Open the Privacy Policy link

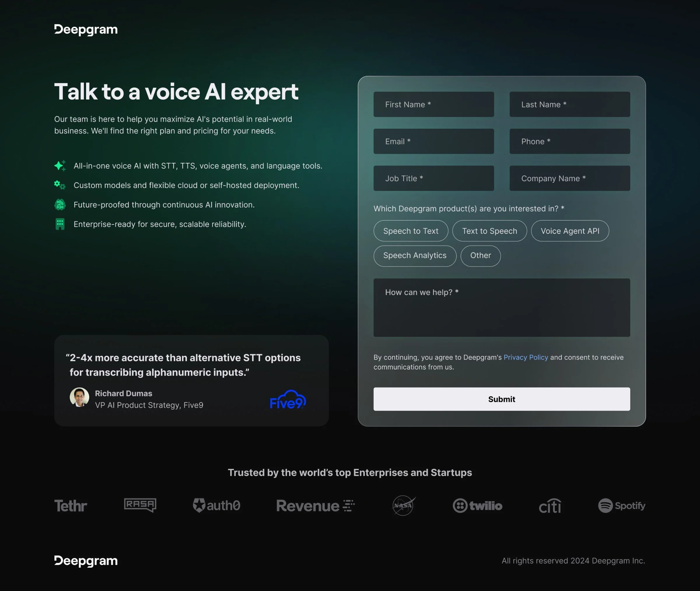[526, 357]
